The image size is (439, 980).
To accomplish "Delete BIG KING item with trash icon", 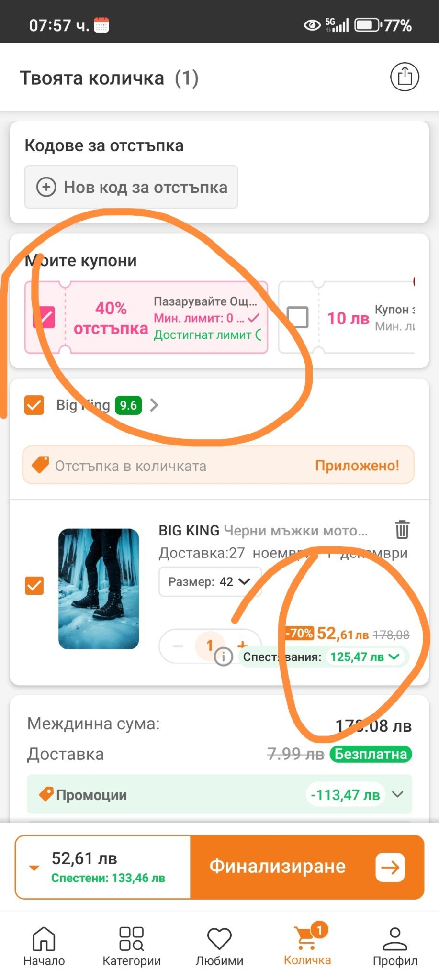I will pos(402,530).
